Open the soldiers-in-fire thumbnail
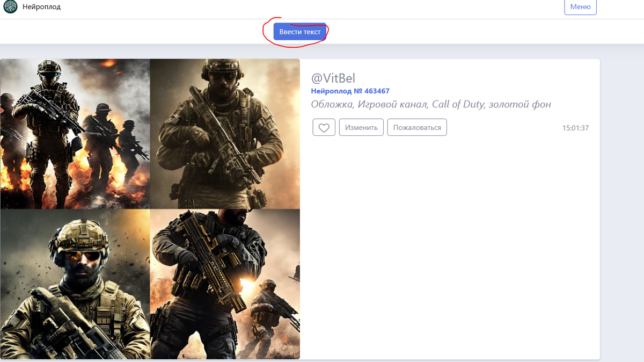This screenshot has width=644, height=362. pos(75,134)
